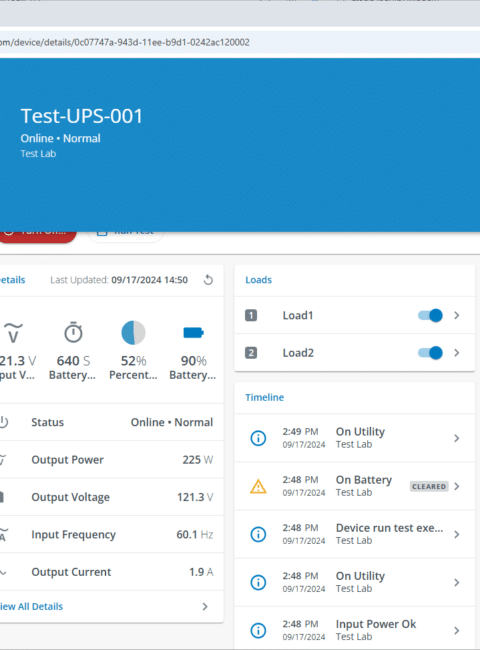The width and height of the screenshot is (480, 650).
Task: Click info icon for Device run test event
Action: tap(258, 534)
